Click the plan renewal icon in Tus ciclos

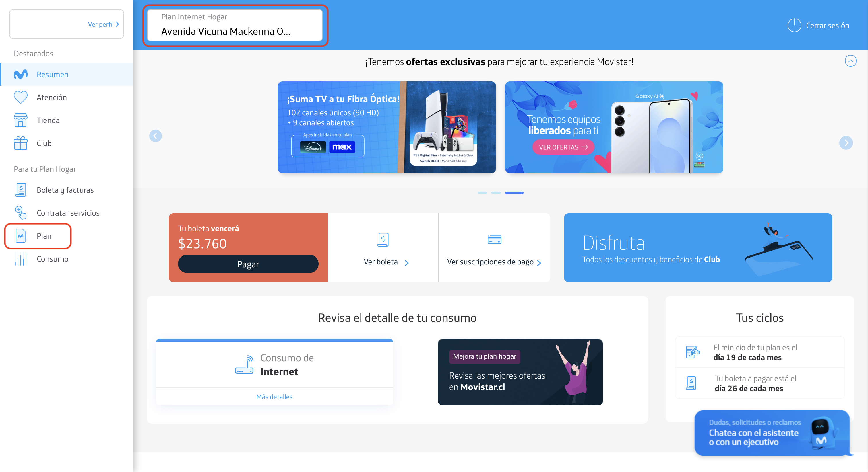tap(693, 352)
